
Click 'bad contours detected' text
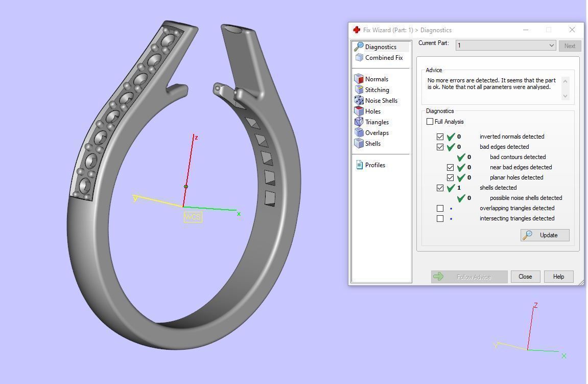pyautogui.click(x=518, y=157)
